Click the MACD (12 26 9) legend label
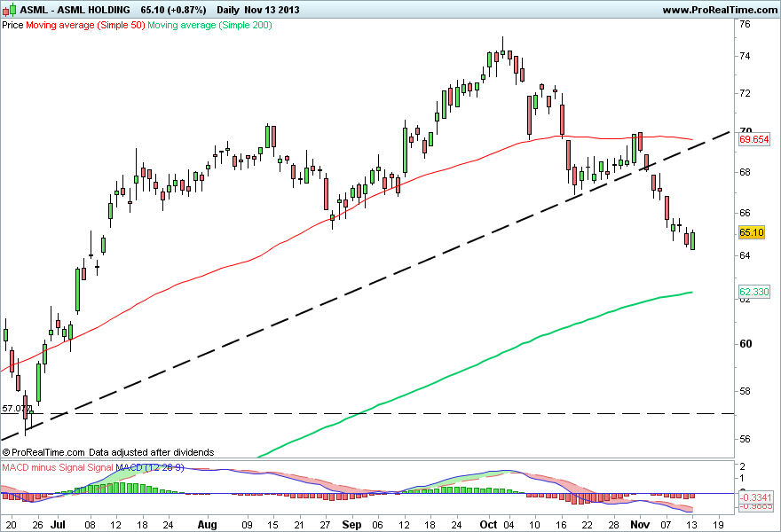The width and height of the screenshot is (781, 532). pos(150,467)
